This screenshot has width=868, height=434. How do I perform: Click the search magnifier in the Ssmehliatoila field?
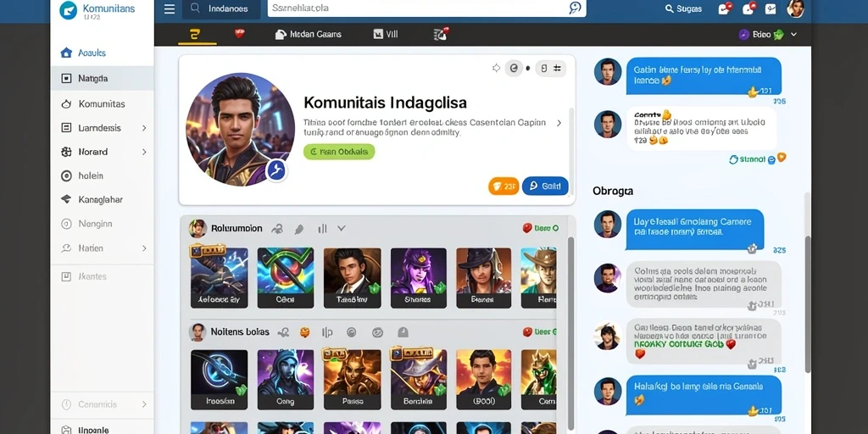pos(576,8)
